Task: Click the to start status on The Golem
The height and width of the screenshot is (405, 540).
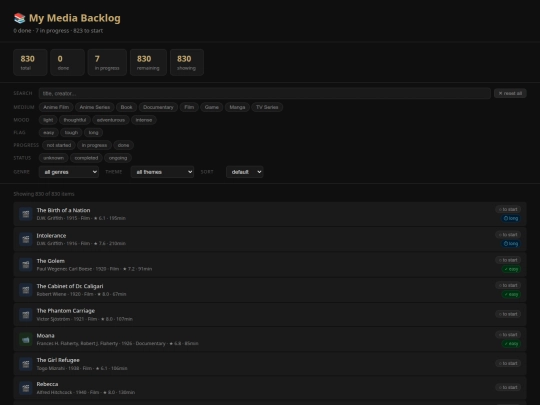Action: click(x=508, y=260)
